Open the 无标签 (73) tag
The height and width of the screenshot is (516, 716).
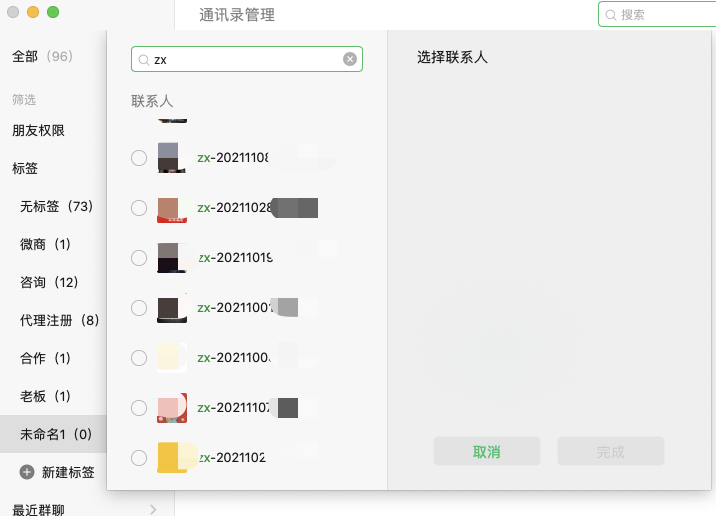pos(56,206)
